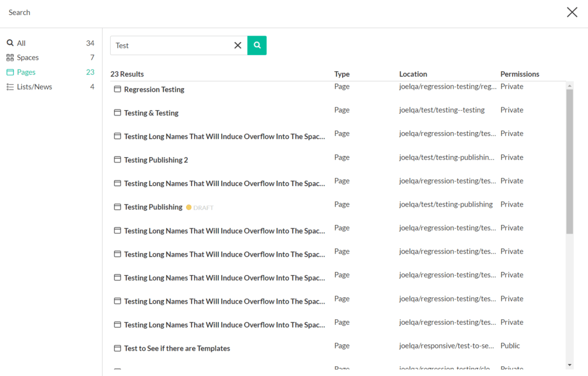Screen dimensions: 588x376
Task: Click the count 34 next to All
Action: pos(90,43)
